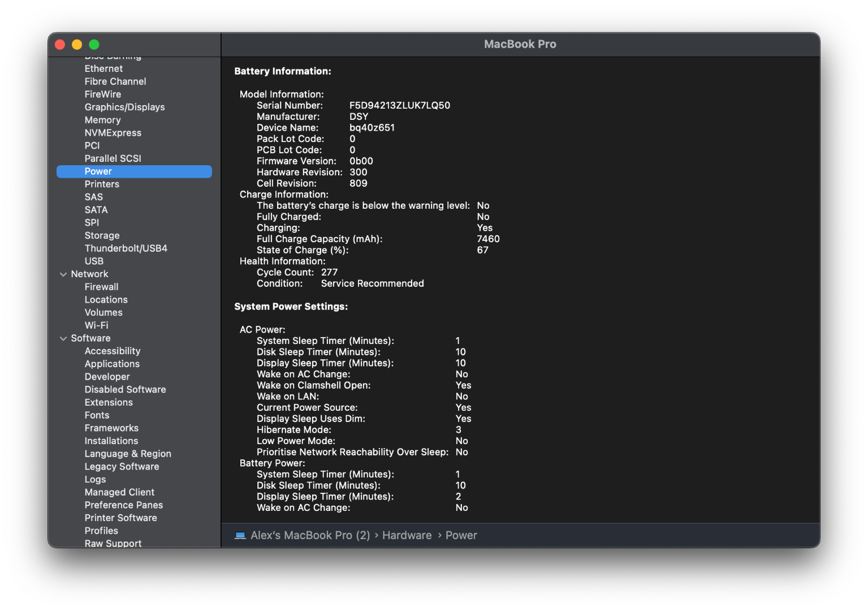868x611 pixels.
Task: Select the highlighted Power item
Action: [x=134, y=171]
